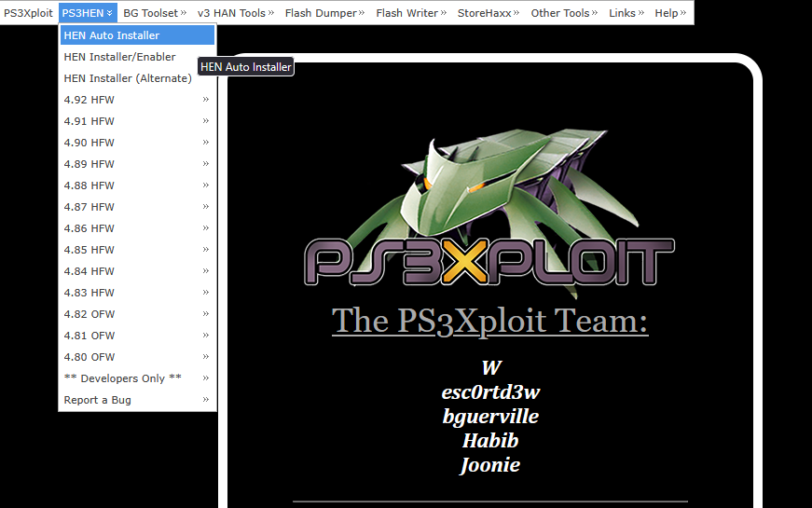This screenshot has height=508, width=812.
Task: Open the v3 HAN Tools menu
Action: click(x=235, y=13)
